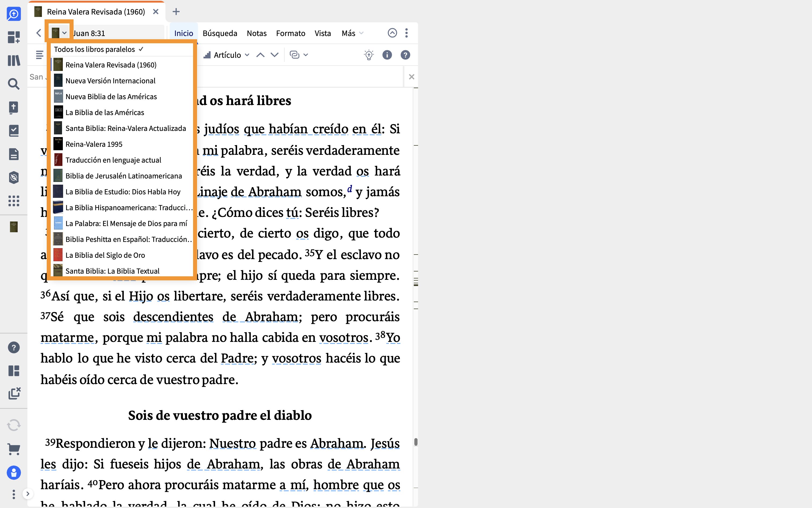Switch to the Búsqueda tab
The width and height of the screenshot is (812, 508).
(x=220, y=33)
